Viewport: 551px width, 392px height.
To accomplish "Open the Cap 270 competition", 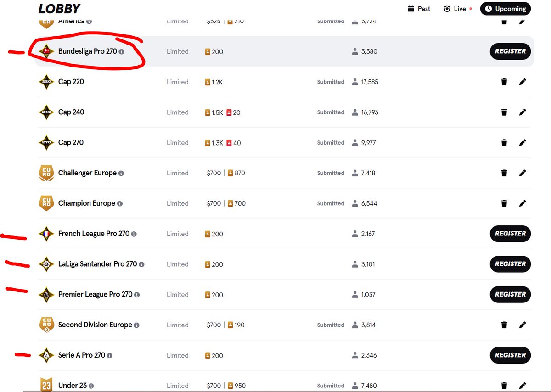I will tap(71, 142).
